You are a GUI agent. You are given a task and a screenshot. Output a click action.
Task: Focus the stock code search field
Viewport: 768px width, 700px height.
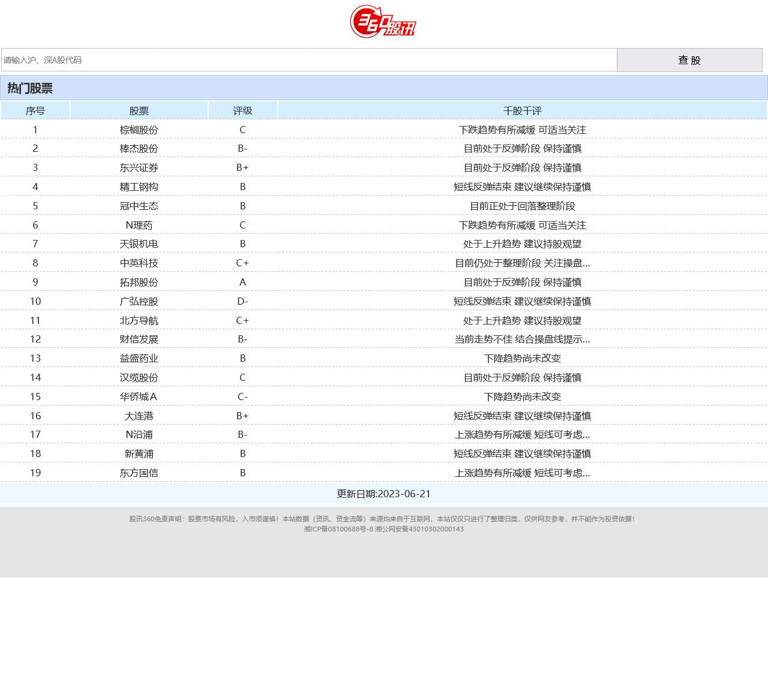pos(309,60)
